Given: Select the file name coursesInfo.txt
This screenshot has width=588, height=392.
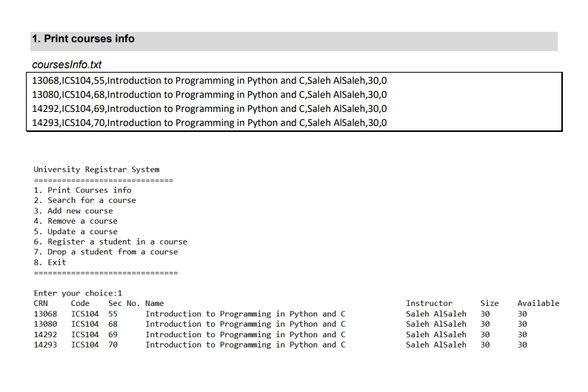Looking at the screenshot, I should [x=67, y=64].
